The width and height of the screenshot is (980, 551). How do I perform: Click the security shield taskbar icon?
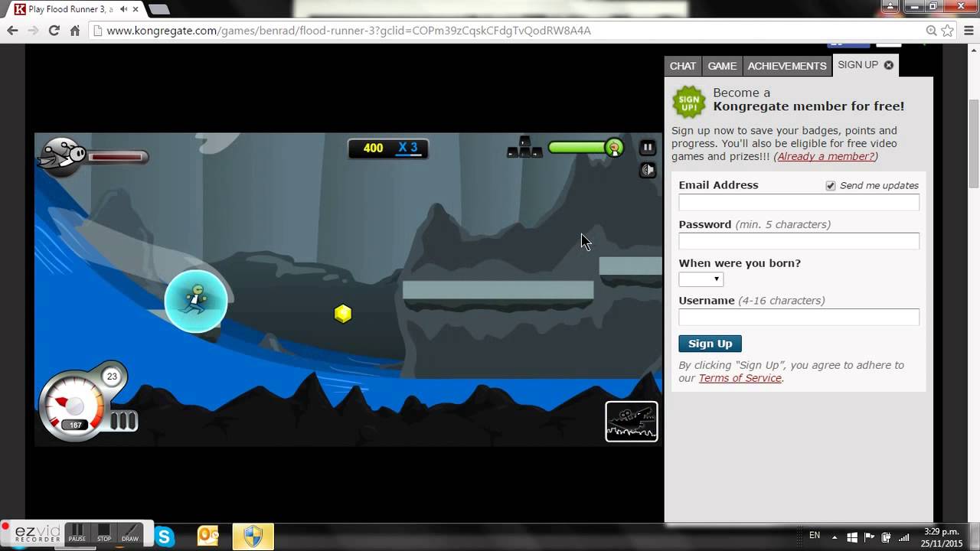coord(253,536)
